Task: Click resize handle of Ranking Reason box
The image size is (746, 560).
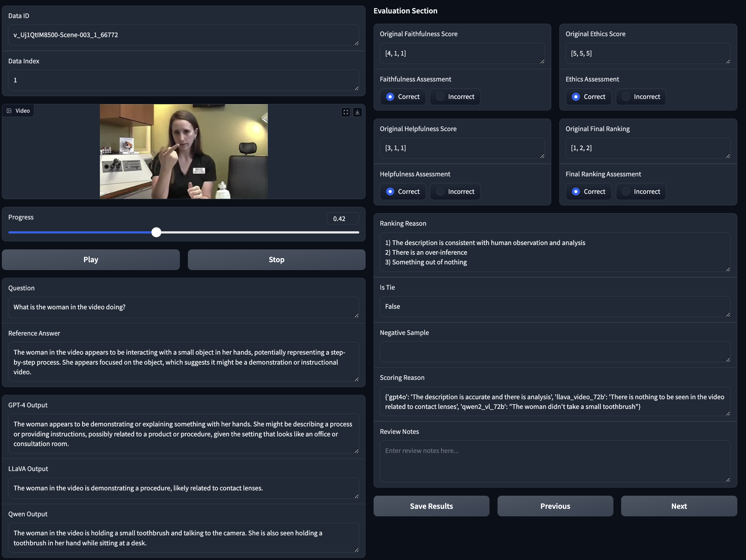Action: click(728, 269)
